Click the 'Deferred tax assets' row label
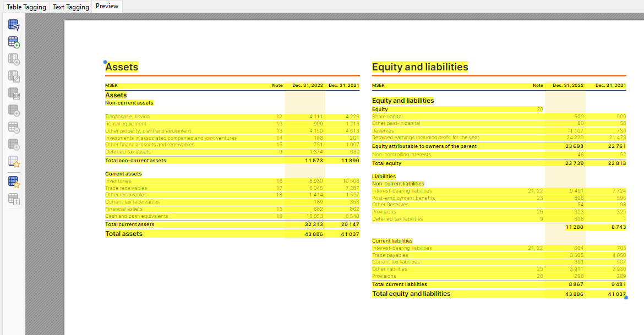Image resolution: width=644 pixels, height=335 pixels. [128, 152]
